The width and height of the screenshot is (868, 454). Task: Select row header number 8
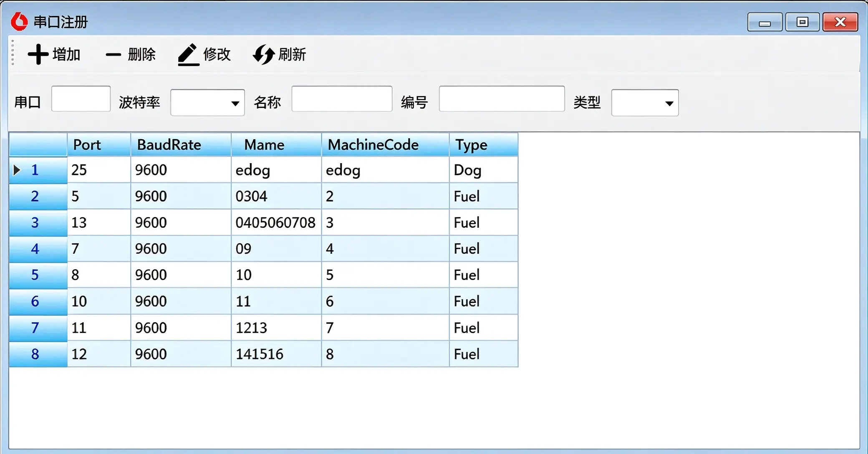(38, 354)
